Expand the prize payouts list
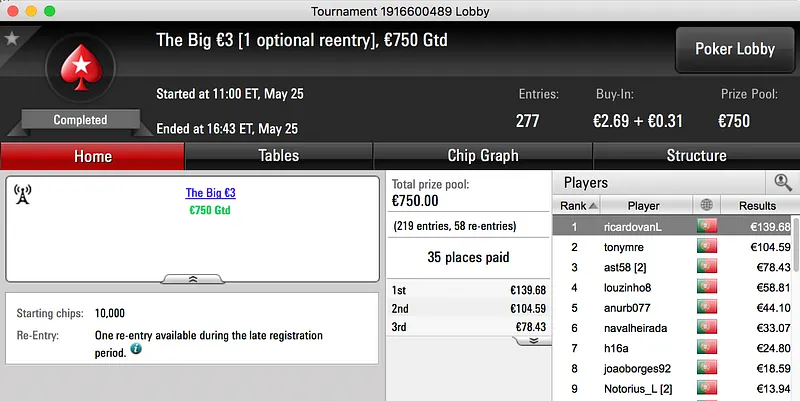This screenshot has height=401, width=800. (534, 340)
